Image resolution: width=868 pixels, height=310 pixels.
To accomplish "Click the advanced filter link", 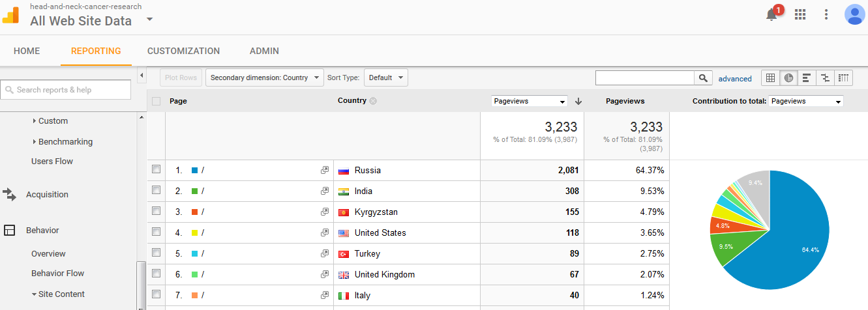I will coord(735,78).
